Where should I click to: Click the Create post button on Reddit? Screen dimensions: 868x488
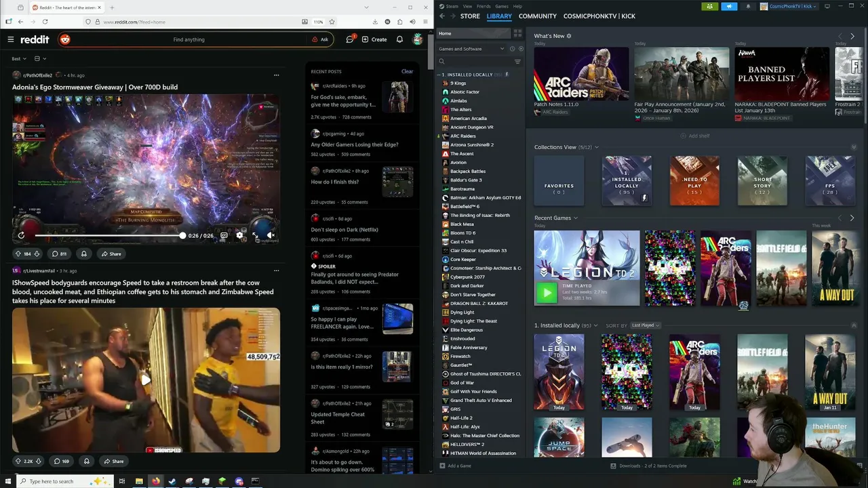click(x=374, y=39)
